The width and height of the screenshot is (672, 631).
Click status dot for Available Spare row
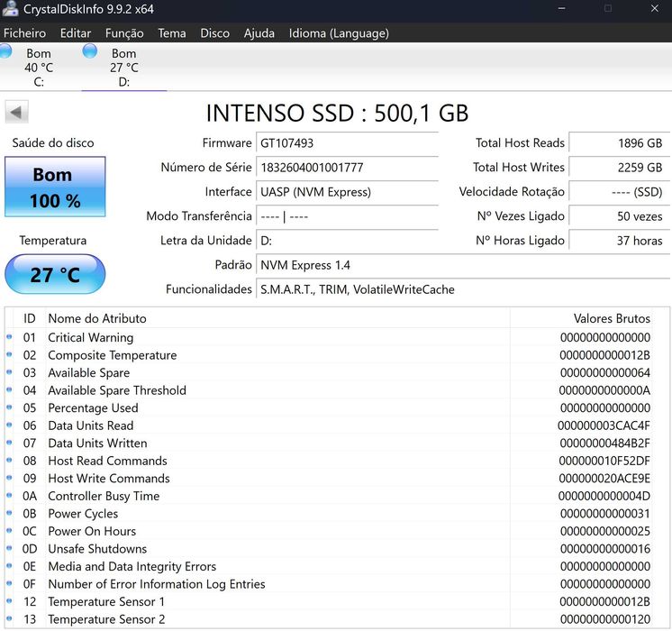(9, 372)
